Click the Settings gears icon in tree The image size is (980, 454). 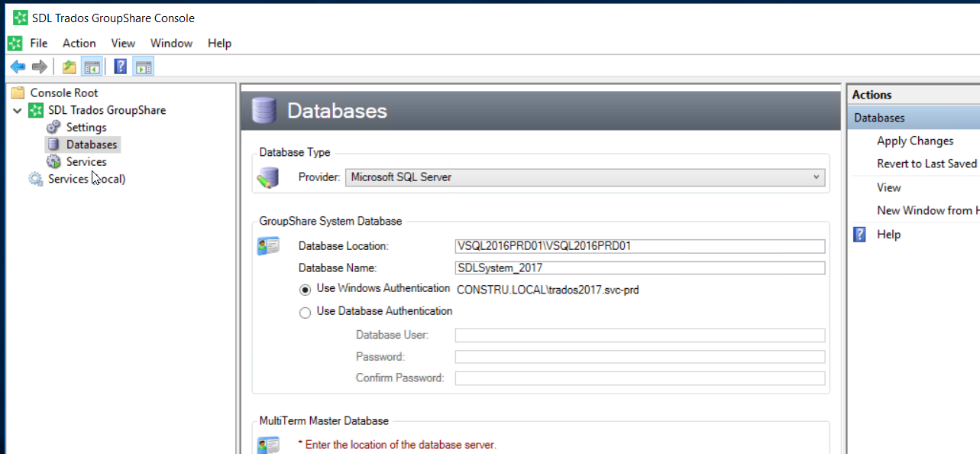pos(53,127)
